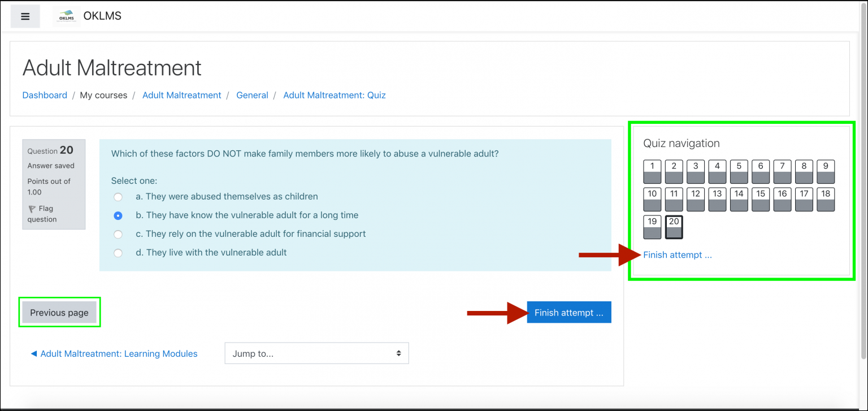
Task: Navigate to question 13 box
Action: (717, 200)
